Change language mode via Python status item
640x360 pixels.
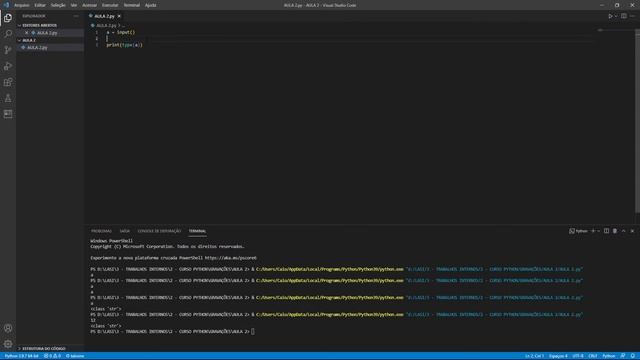coord(609,356)
